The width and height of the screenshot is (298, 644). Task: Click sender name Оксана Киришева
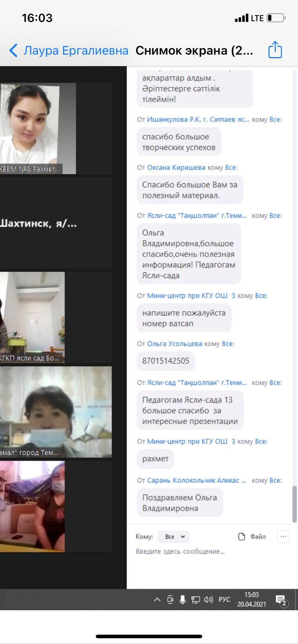pos(176,167)
